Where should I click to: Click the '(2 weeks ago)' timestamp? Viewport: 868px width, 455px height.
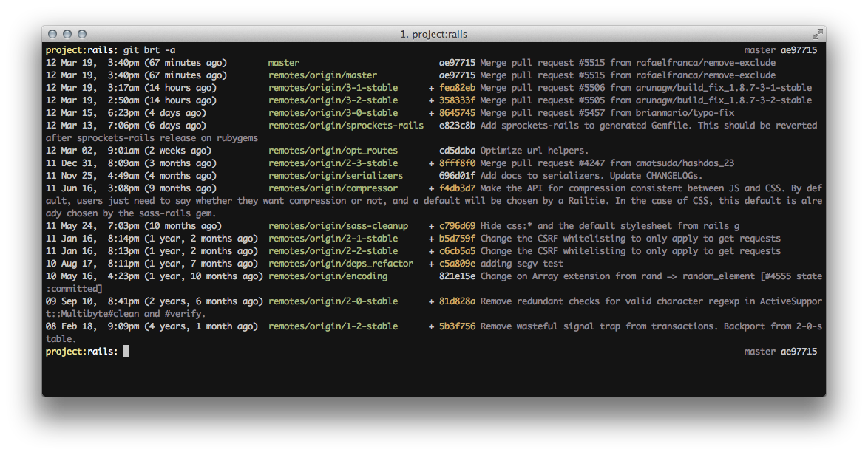click(x=177, y=151)
